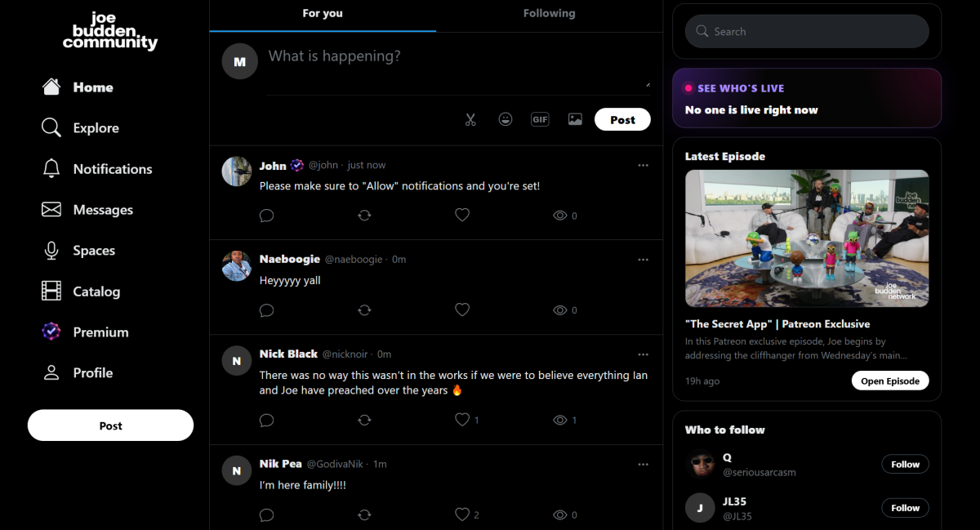Click John's verified badge

[x=296, y=165]
